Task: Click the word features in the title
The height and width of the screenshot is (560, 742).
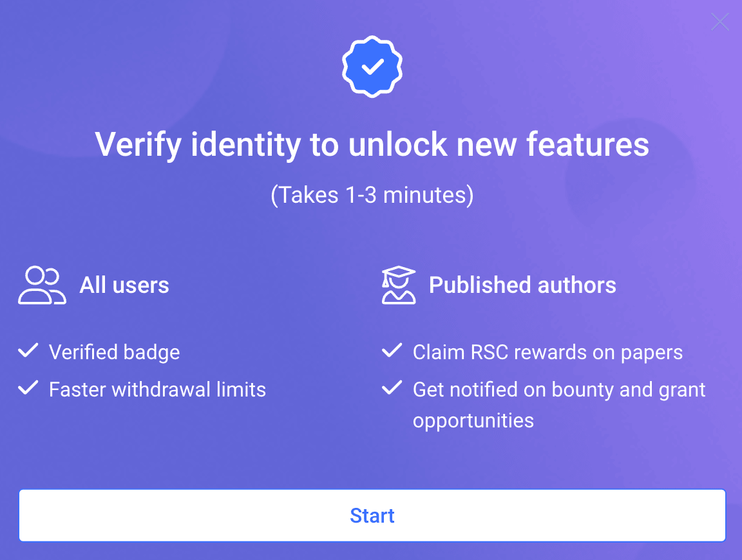Action: [x=587, y=144]
